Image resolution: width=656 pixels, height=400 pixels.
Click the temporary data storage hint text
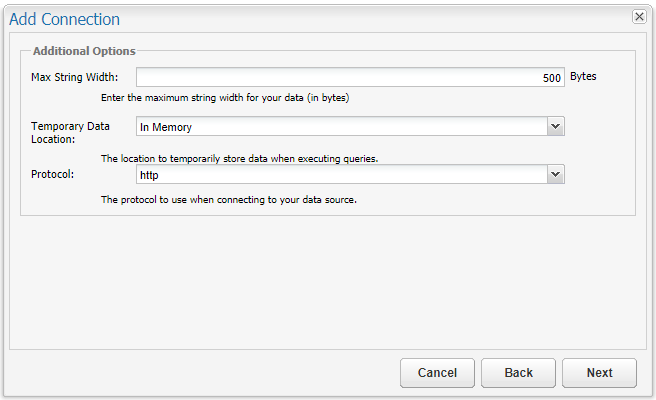(239, 158)
